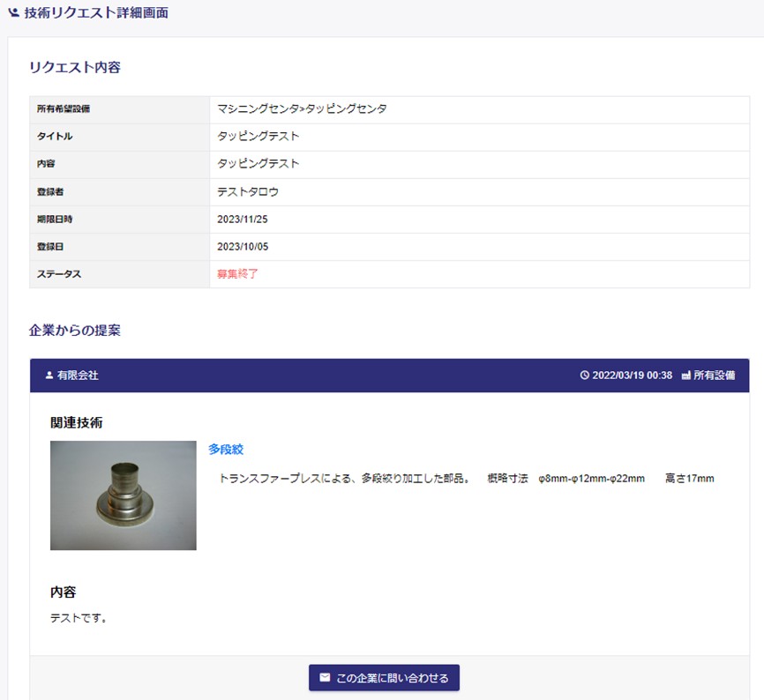Click the 企業からの提案 section heading

75,331
